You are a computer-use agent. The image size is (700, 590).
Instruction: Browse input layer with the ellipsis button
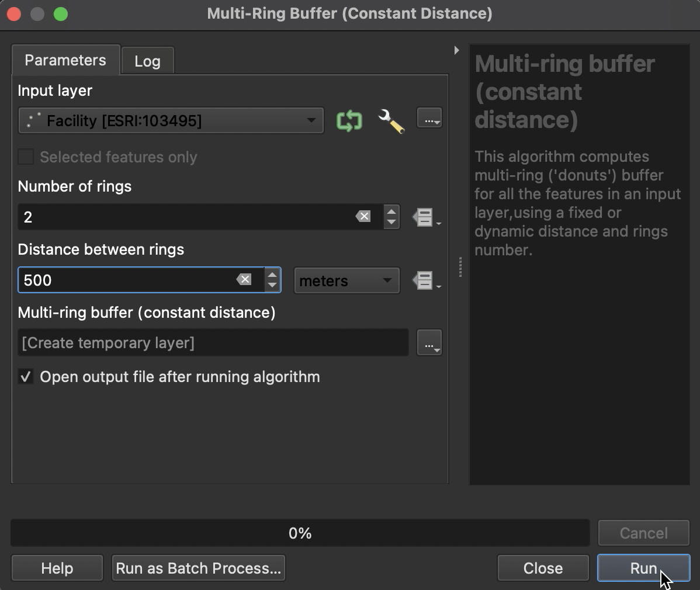point(429,117)
